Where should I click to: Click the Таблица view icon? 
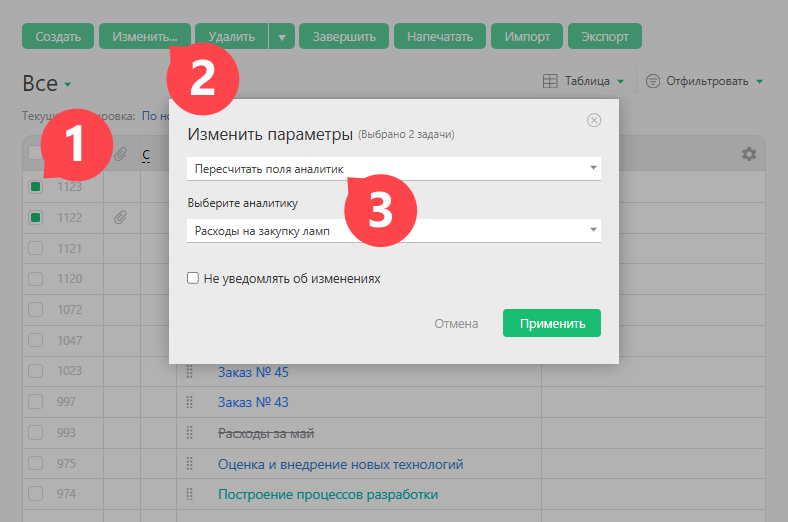click(x=550, y=81)
